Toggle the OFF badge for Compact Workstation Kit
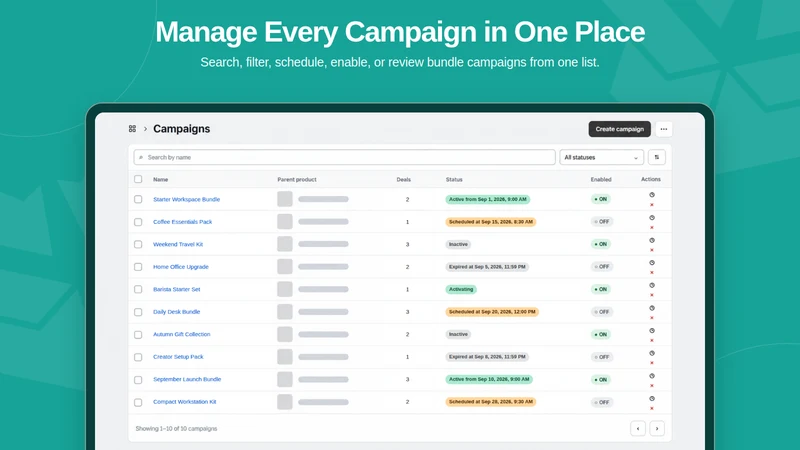This screenshot has height=450, width=800. tap(602, 402)
